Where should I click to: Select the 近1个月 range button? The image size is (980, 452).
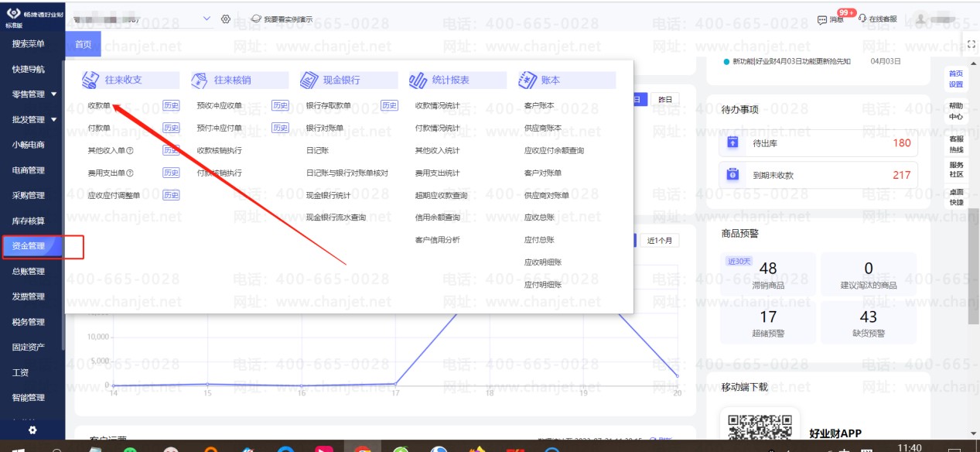point(660,241)
